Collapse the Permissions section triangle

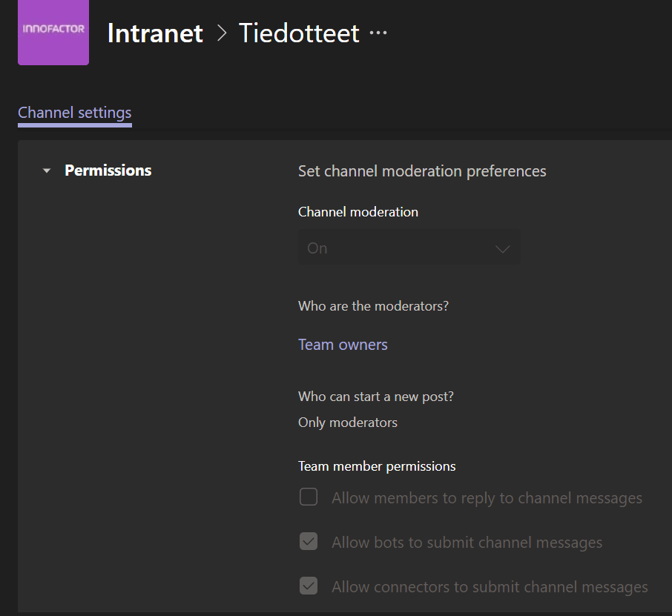point(47,171)
